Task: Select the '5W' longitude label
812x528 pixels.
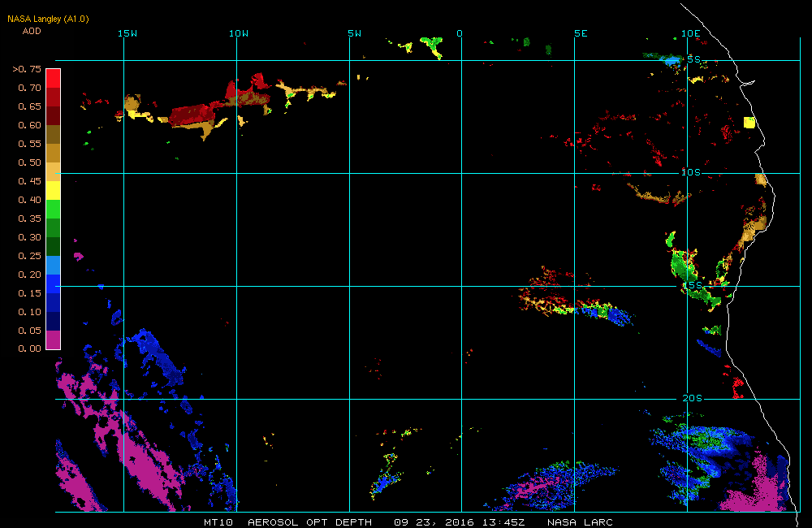Action: (355, 33)
